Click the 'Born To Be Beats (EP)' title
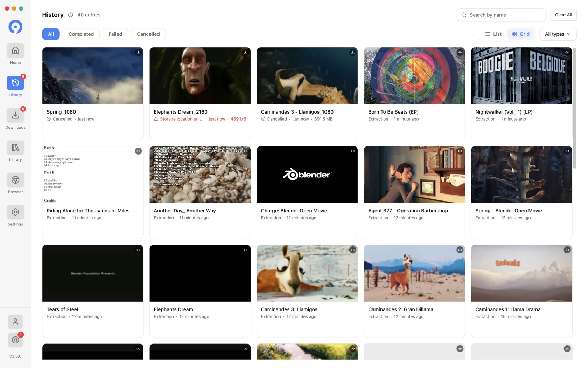The image size is (588, 368). tap(393, 112)
